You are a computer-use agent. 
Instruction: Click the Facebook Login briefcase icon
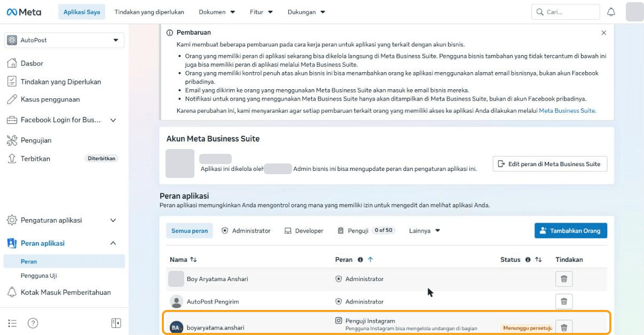12,120
